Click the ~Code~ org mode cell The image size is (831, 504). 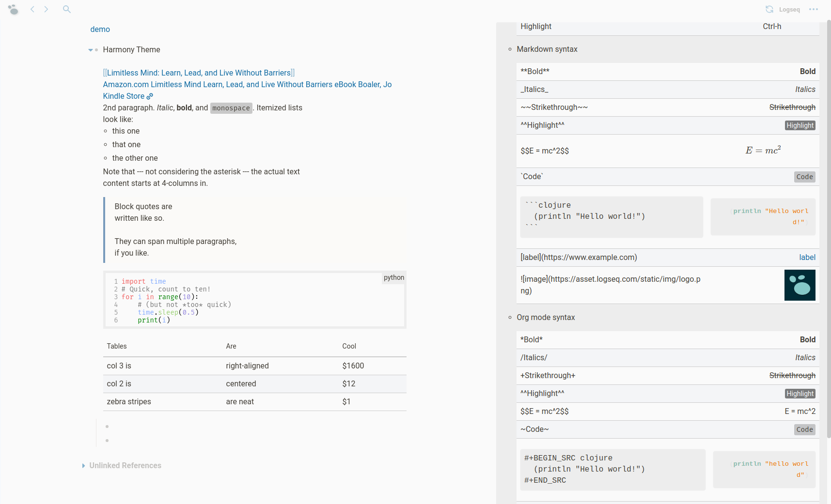[534, 429]
